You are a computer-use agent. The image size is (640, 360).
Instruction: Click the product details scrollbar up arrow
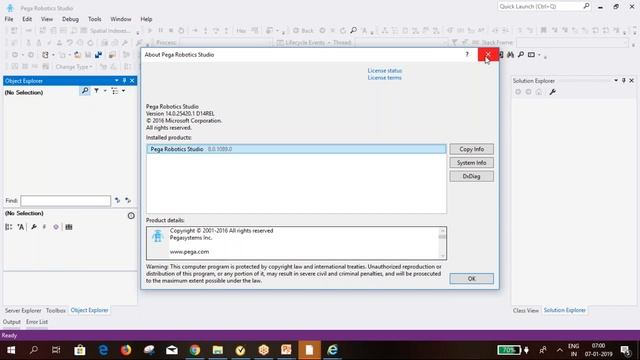(442, 231)
